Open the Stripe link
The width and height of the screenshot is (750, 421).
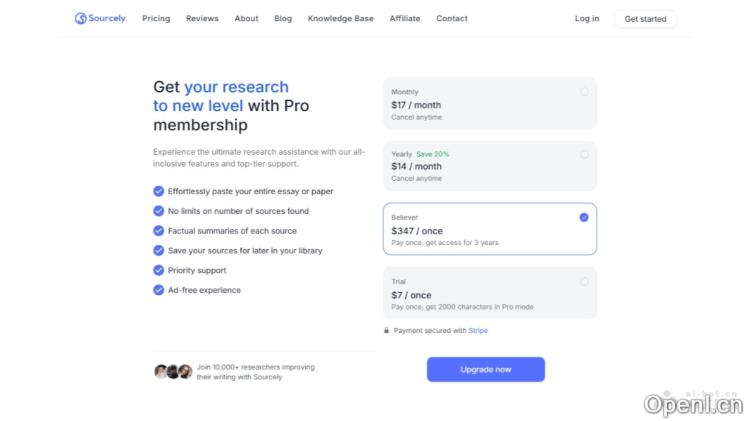point(478,330)
